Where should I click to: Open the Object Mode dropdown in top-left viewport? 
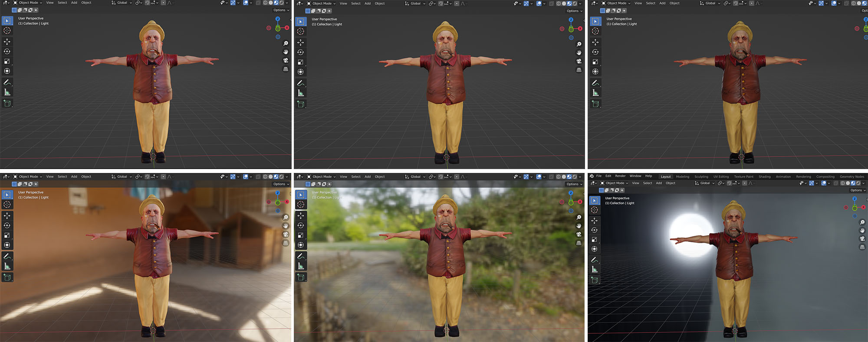[28, 3]
